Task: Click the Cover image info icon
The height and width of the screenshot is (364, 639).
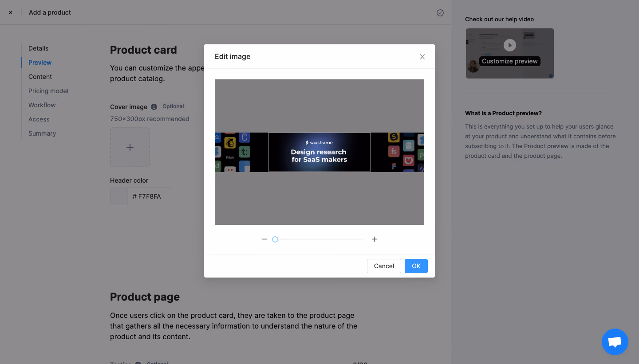Action: (x=154, y=107)
